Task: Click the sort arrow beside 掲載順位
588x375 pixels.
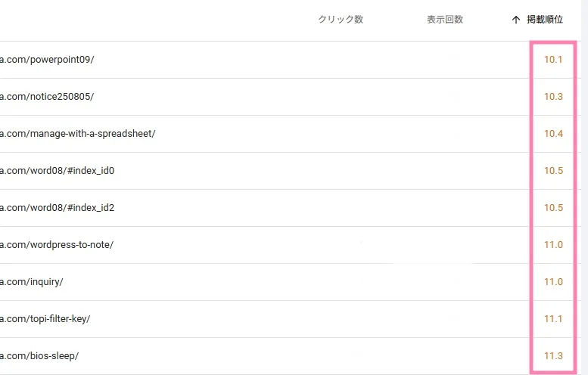Action: [x=515, y=20]
